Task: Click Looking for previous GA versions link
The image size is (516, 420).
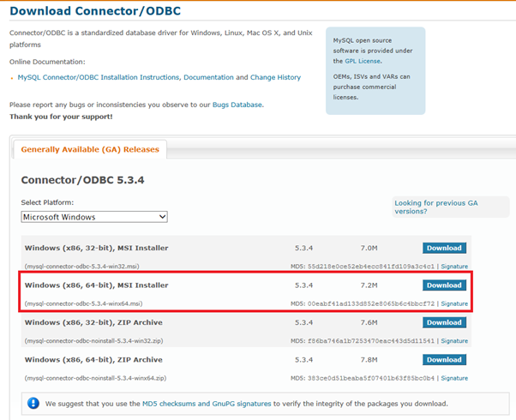Action: (x=436, y=207)
